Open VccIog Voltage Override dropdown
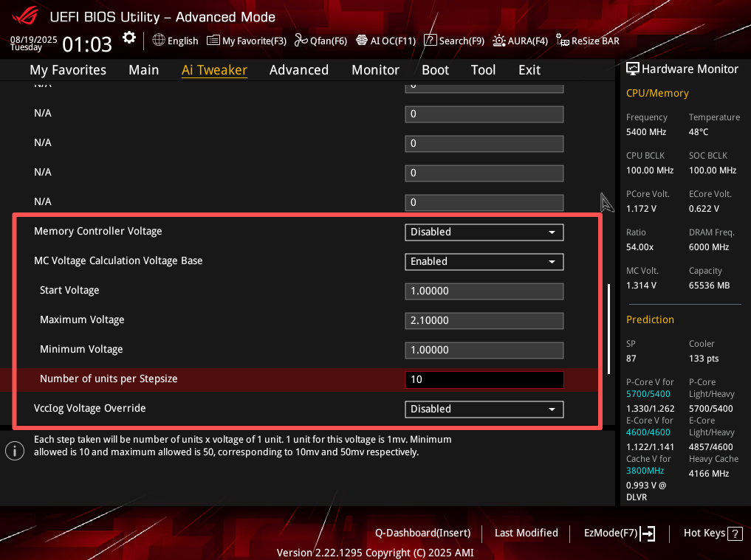The width and height of the screenshot is (751, 560). click(x=484, y=409)
